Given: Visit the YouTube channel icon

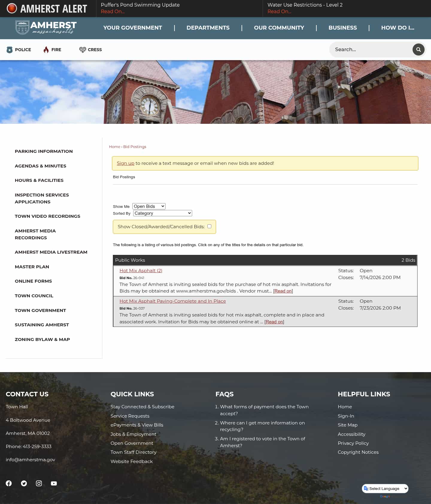Looking at the screenshot, I should 54,483.
